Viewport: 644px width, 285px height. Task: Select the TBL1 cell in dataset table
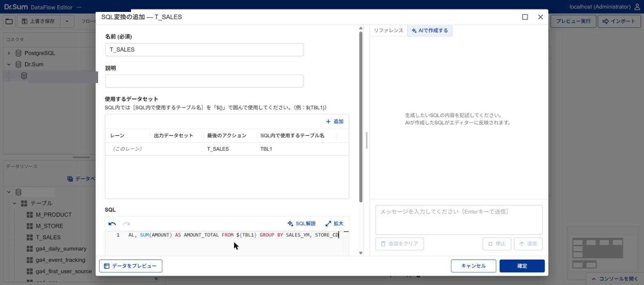click(x=266, y=149)
